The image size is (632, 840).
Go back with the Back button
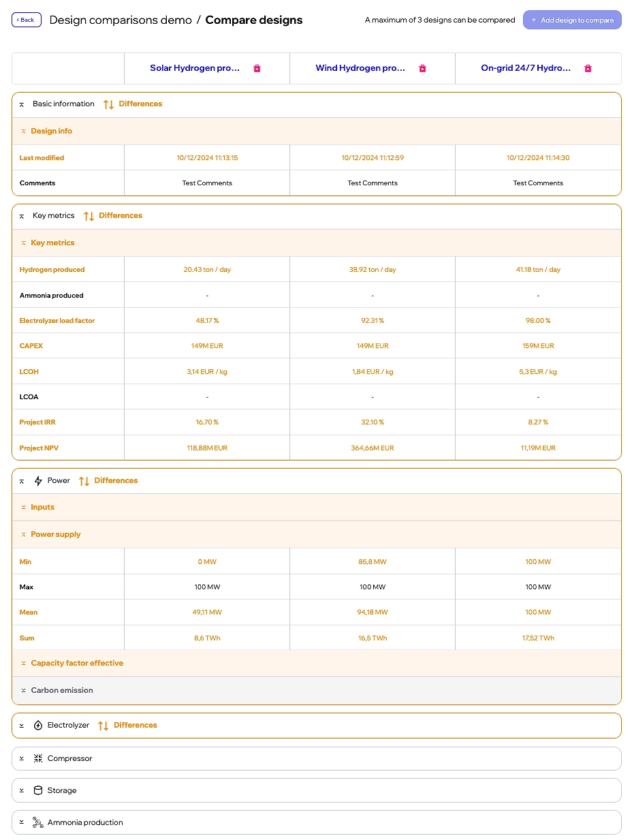27,20
